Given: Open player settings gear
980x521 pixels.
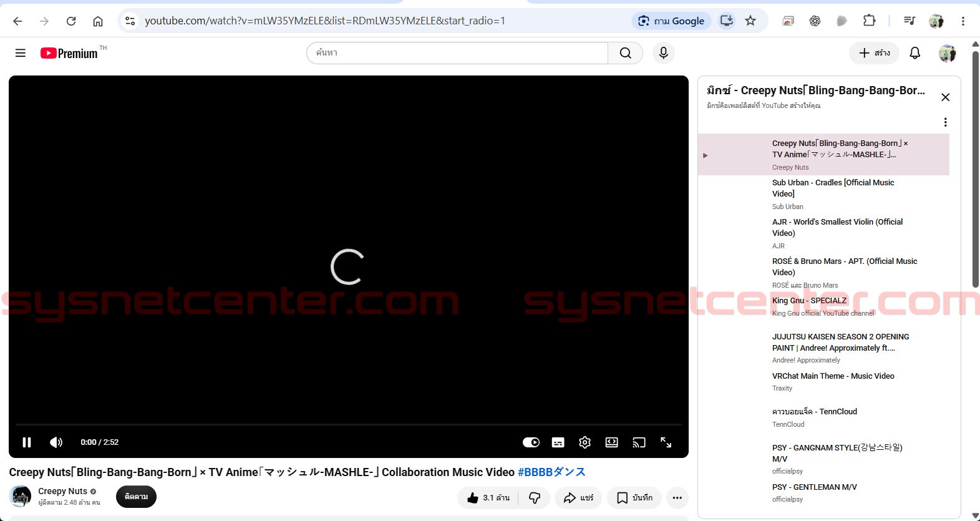Looking at the screenshot, I should pos(585,442).
